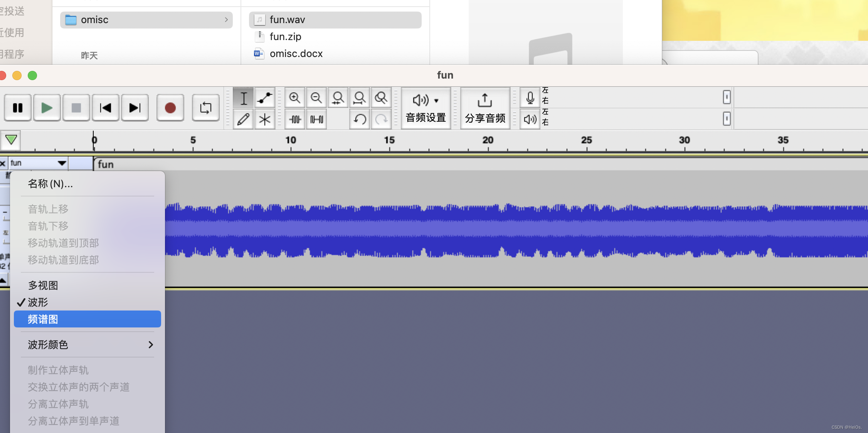Open the fun track dropdown menu
The height and width of the screenshot is (433, 868).
[x=38, y=163]
